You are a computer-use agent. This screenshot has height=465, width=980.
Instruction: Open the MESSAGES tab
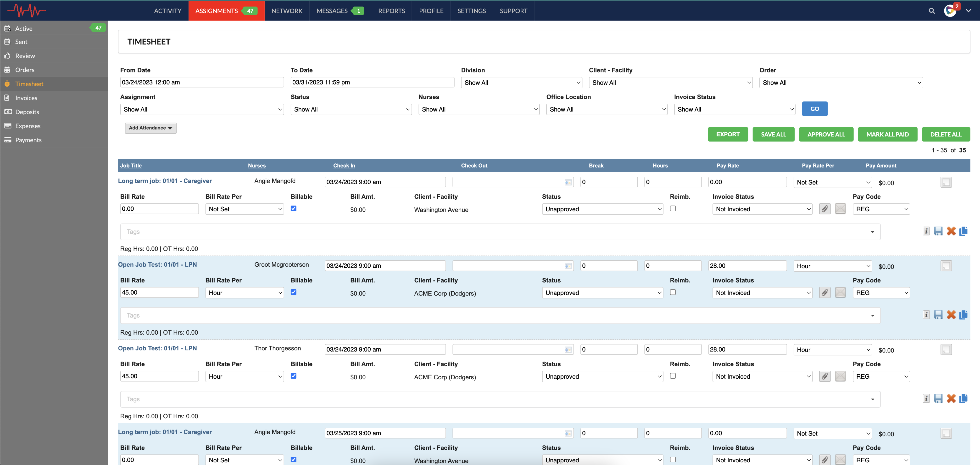coord(340,11)
